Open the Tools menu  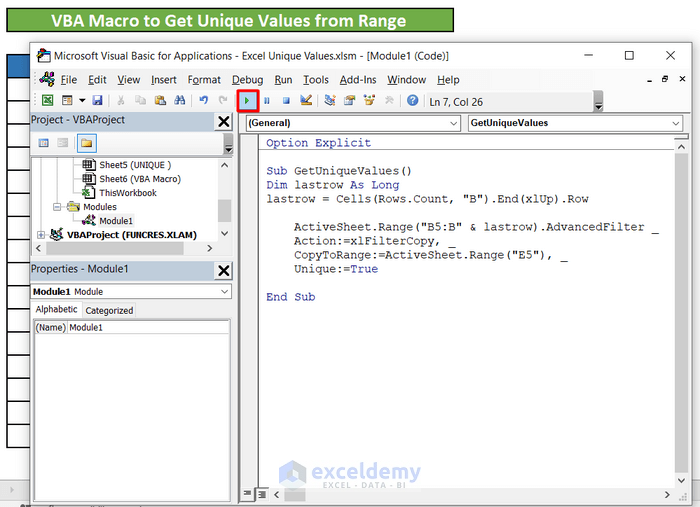pos(316,80)
